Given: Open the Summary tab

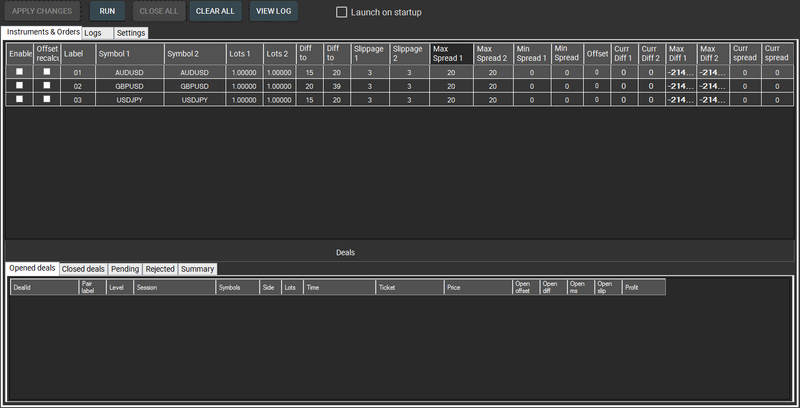Looking at the screenshot, I should coord(197,269).
